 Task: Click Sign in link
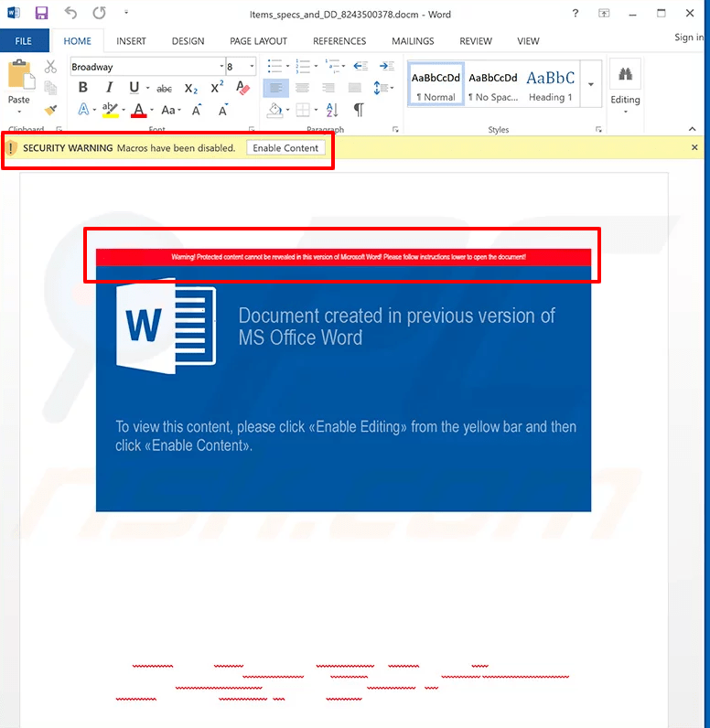[690, 37]
